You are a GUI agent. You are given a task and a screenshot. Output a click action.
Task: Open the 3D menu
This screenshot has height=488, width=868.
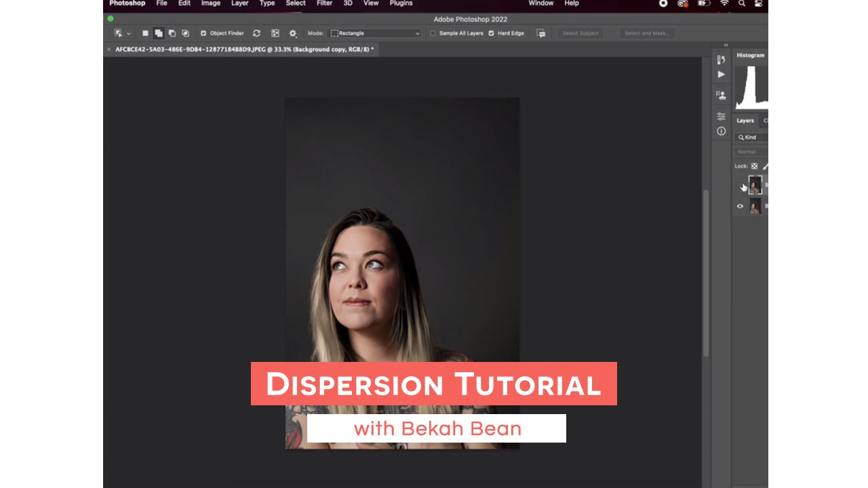tap(348, 3)
